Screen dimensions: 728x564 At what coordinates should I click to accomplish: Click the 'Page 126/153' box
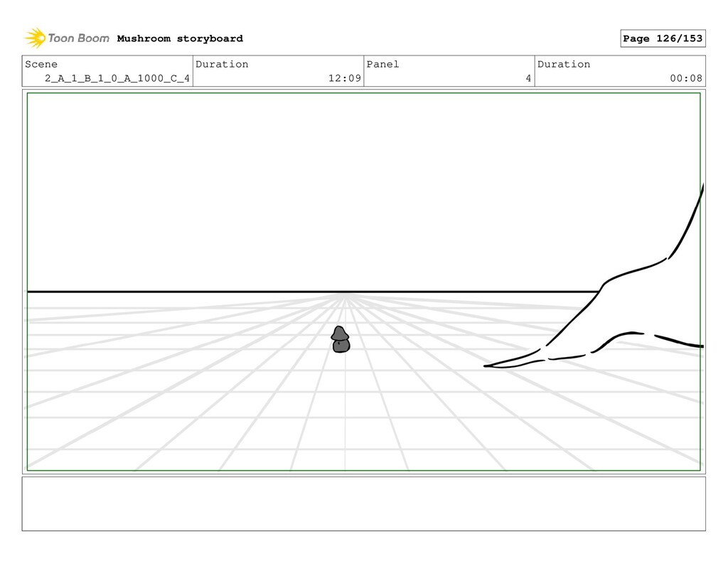[x=663, y=38]
